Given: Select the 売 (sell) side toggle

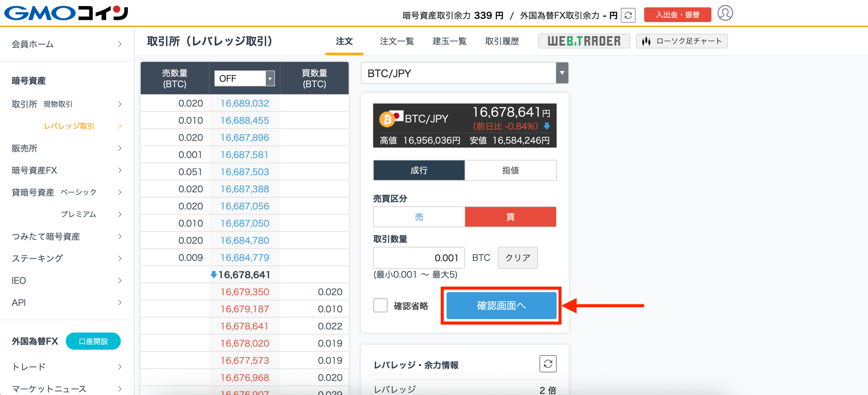Looking at the screenshot, I should [x=419, y=217].
